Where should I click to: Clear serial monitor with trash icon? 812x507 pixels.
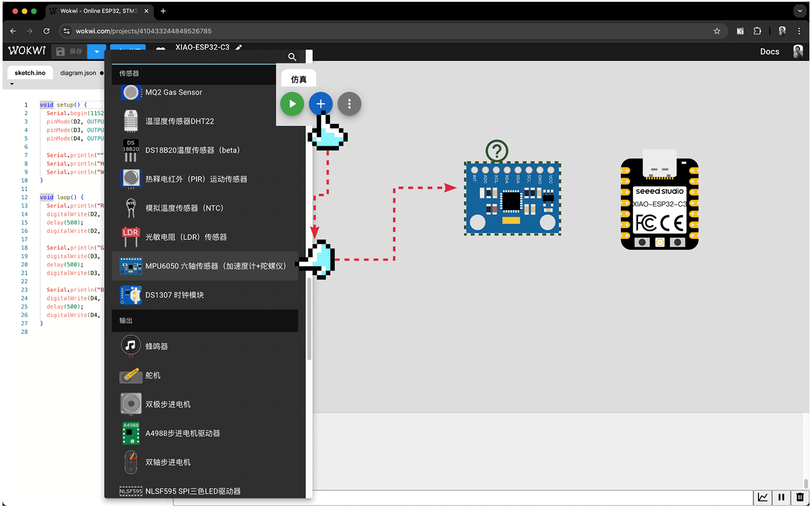[x=800, y=497]
